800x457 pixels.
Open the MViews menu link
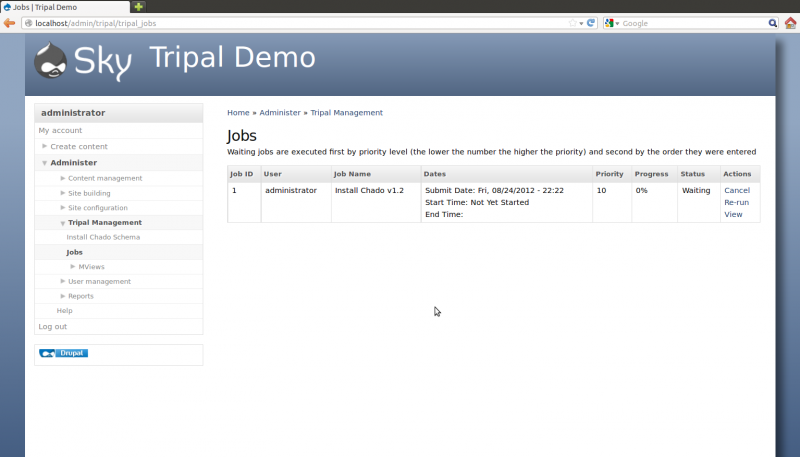point(91,267)
